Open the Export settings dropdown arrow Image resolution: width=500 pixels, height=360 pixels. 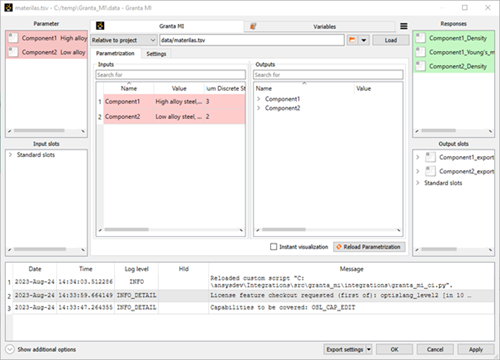[369, 349]
